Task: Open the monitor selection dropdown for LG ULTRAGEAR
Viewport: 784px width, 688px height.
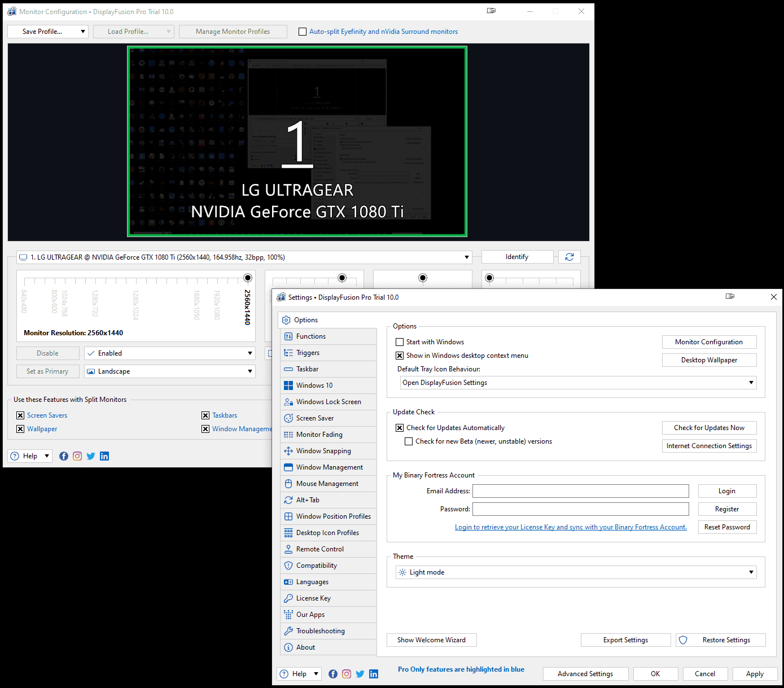Action: pos(244,257)
